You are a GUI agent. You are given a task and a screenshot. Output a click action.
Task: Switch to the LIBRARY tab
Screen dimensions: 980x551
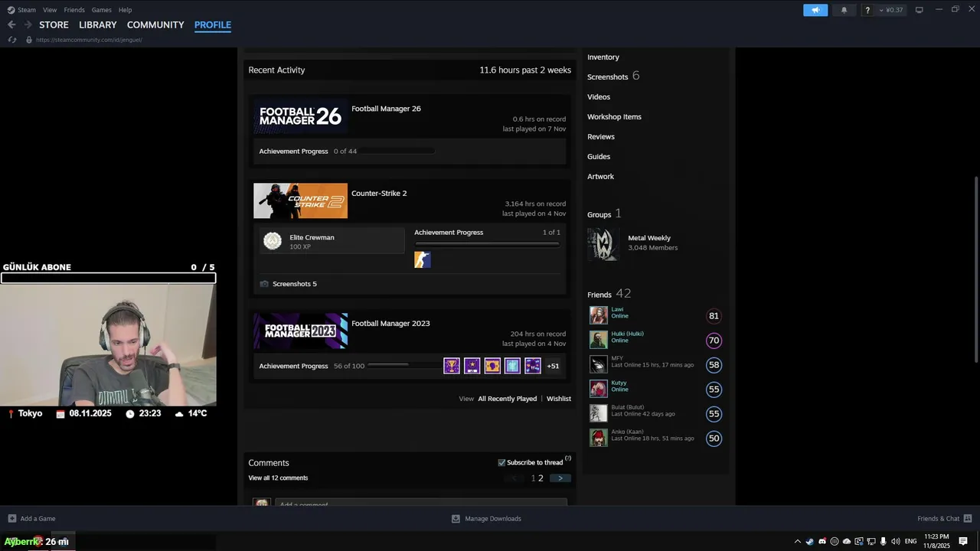tap(98, 24)
